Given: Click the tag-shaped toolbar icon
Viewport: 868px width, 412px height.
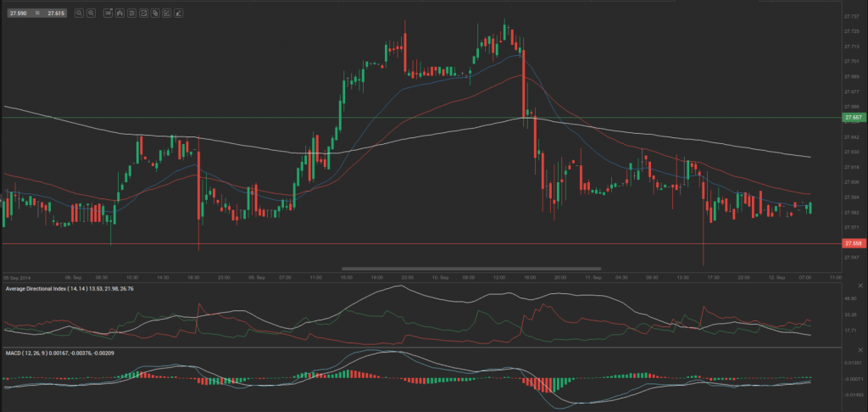Looking at the screenshot, I should click(155, 14).
